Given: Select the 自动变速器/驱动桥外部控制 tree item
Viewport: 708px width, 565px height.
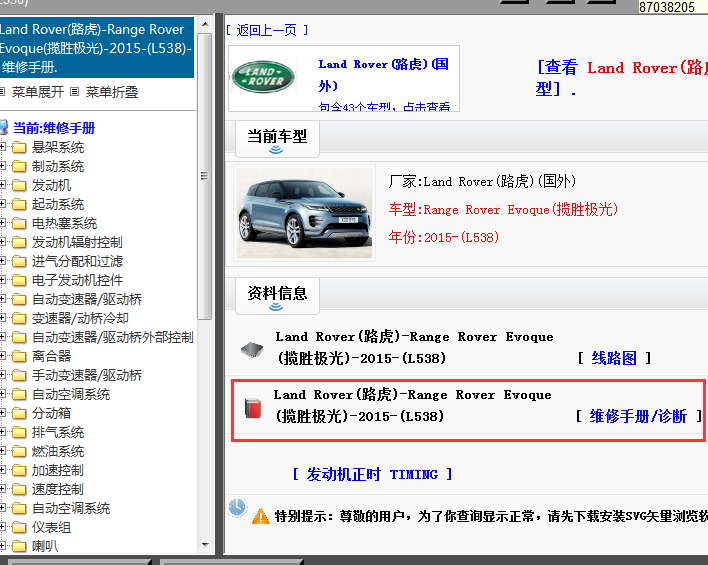Looking at the screenshot, I should coord(112,337).
